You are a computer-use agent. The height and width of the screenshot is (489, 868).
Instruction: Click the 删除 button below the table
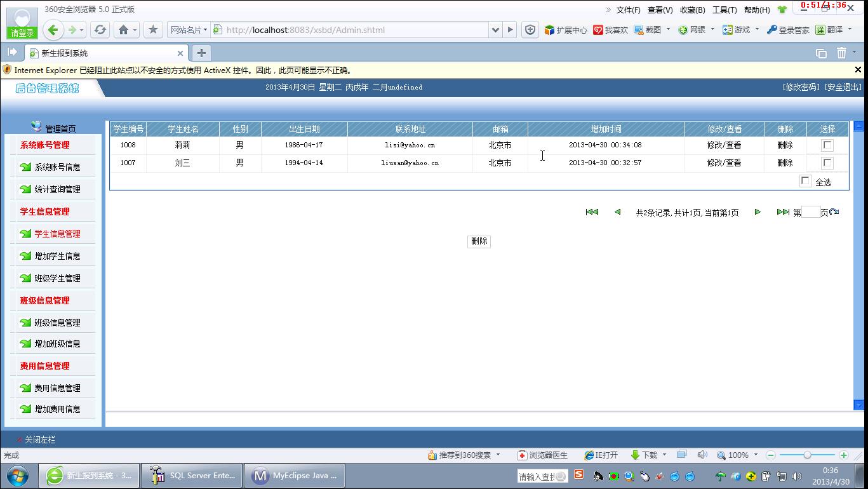[x=479, y=241]
